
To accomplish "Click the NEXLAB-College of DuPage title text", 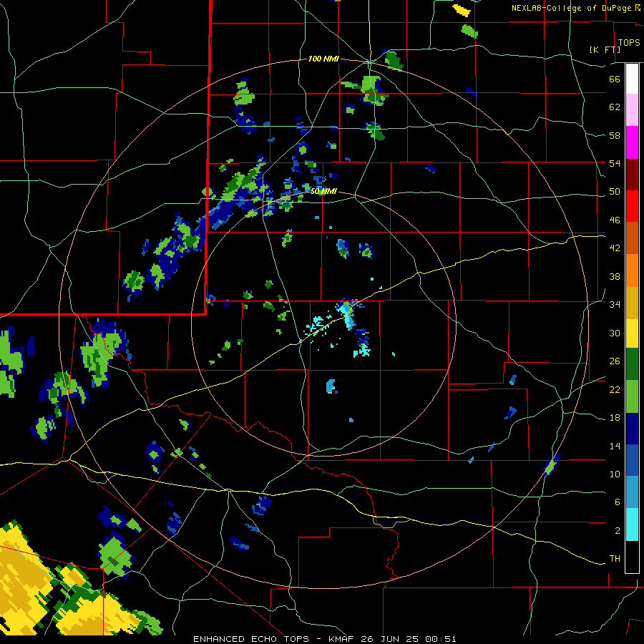I will click(x=575, y=8).
